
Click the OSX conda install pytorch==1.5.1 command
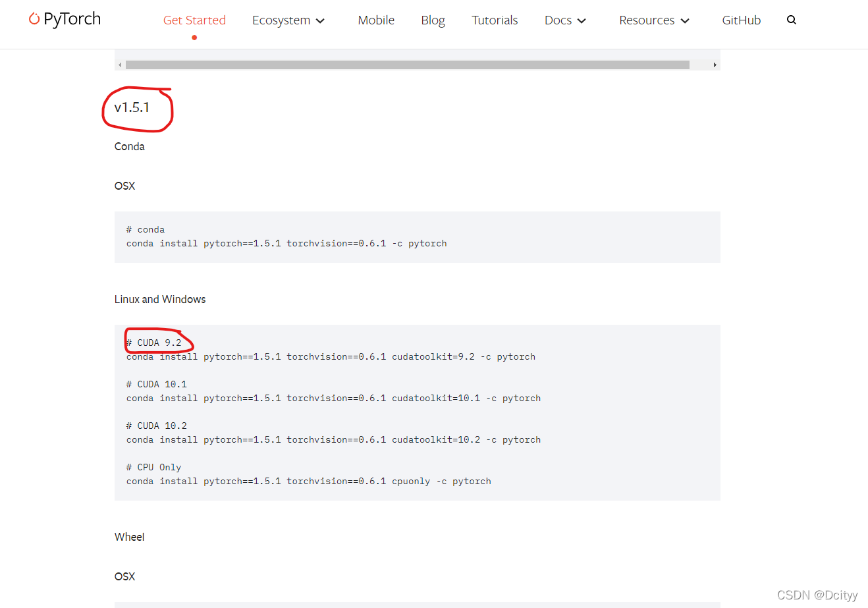(x=286, y=244)
